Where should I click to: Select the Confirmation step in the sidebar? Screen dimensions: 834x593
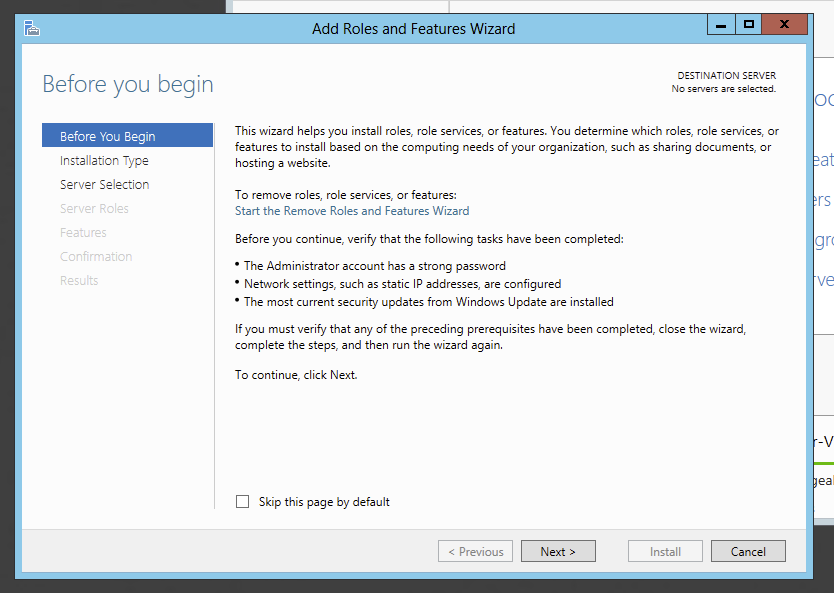[96, 257]
